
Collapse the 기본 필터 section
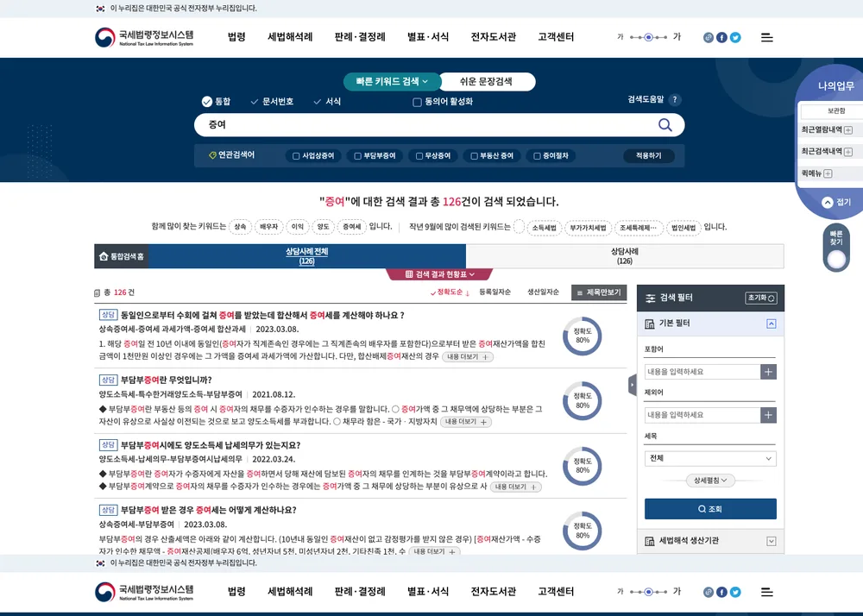pos(771,324)
